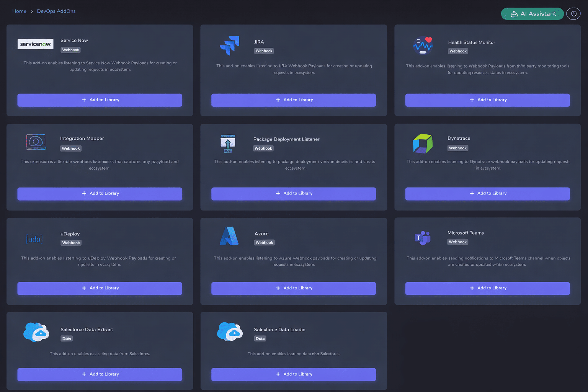This screenshot has width=588, height=392.
Task: Add Salesforce Data Loader to library
Action: (x=294, y=374)
